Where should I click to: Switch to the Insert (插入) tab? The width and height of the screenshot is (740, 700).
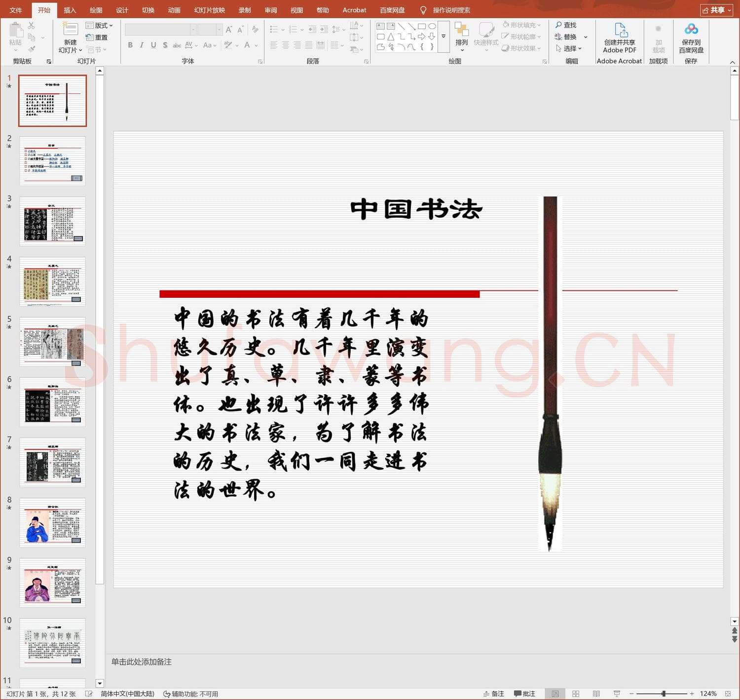click(x=70, y=10)
